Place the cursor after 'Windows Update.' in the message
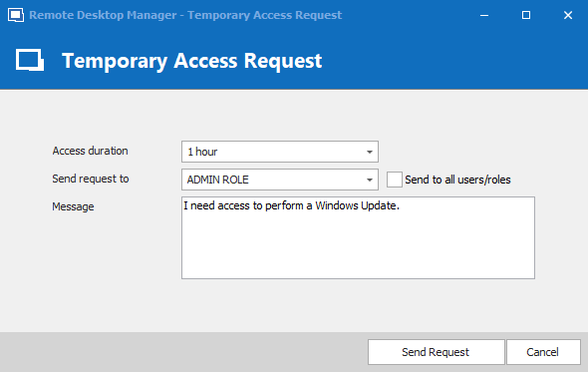588x372 pixels. pos(401,205)
